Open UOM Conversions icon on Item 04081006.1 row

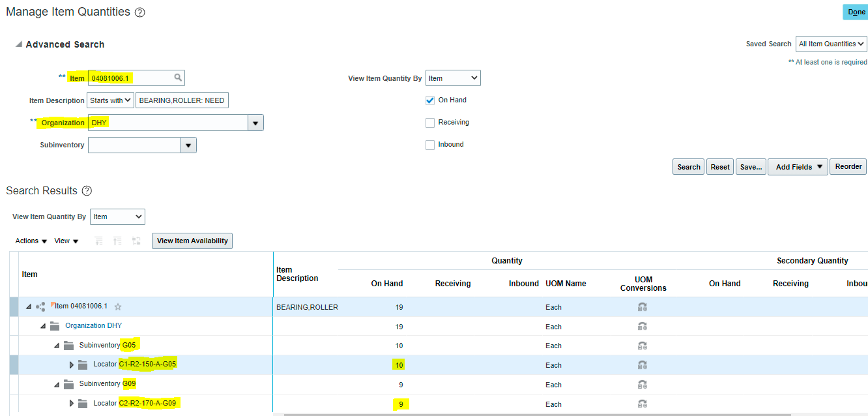(643, 306)
